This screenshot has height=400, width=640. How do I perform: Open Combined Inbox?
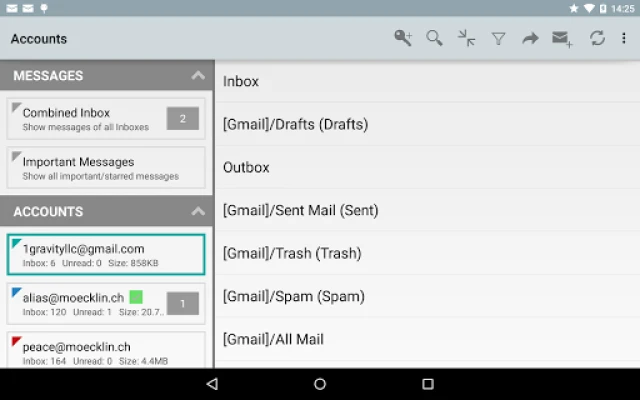[x=106, y=119]
